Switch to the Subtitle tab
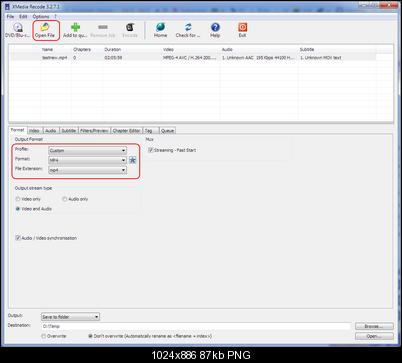 [69, 131]
